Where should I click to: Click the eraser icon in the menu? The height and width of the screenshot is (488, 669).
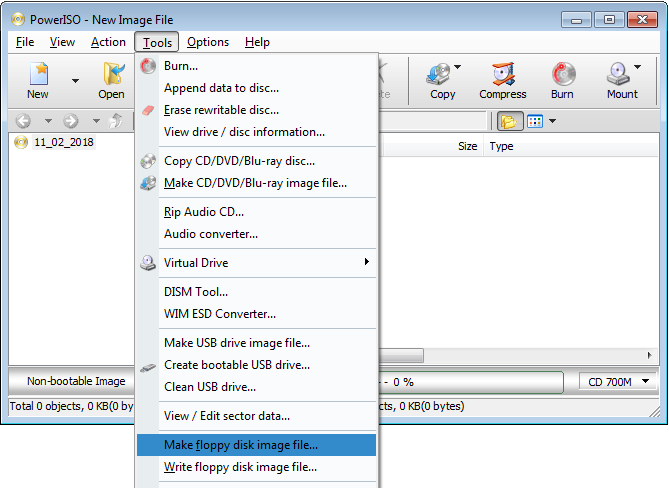148,110
